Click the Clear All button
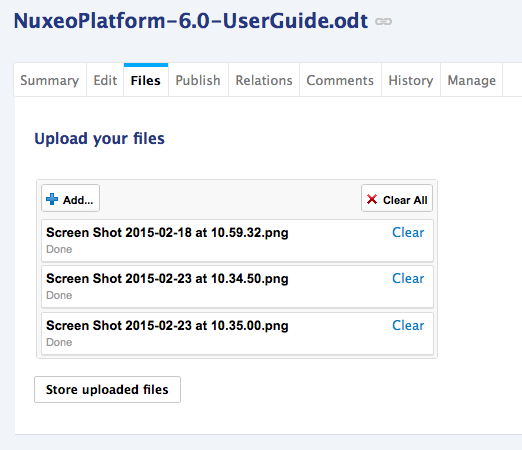 click(397, 198)
